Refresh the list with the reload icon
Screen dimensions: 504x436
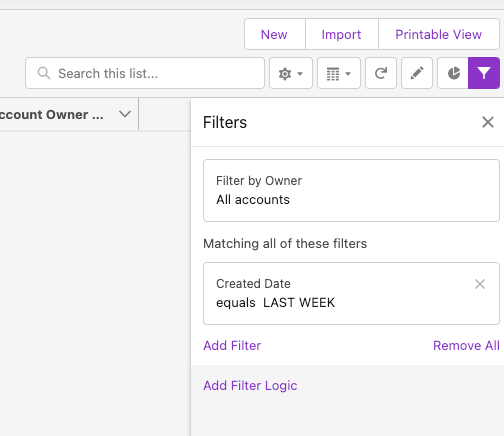coord(381,73)
